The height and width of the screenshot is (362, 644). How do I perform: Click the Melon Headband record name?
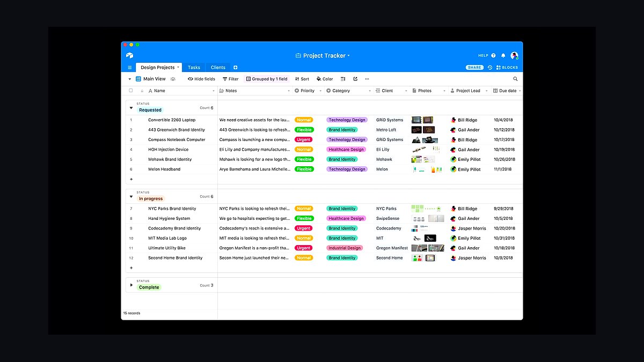[164, 169]
